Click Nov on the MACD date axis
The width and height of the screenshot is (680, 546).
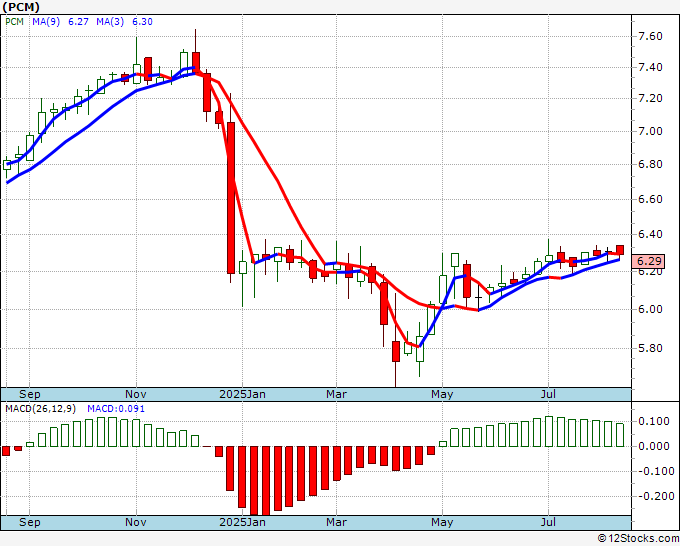(x=136, y=522)
